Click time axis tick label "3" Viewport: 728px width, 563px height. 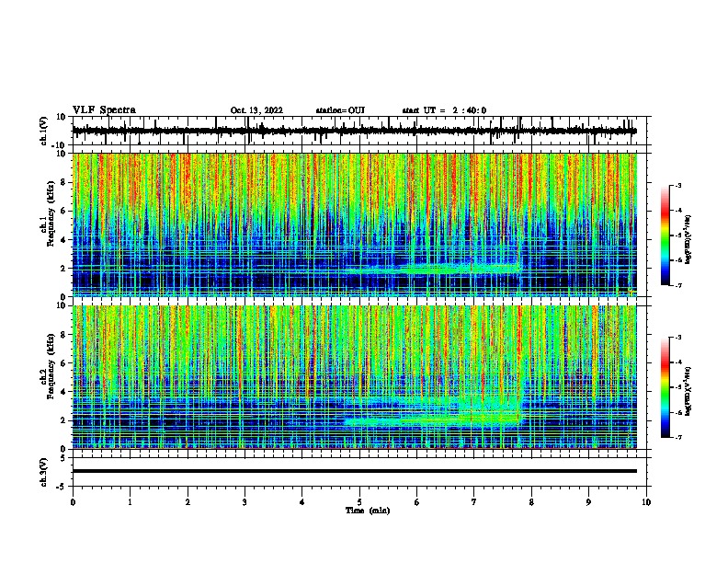click(245, 502)
